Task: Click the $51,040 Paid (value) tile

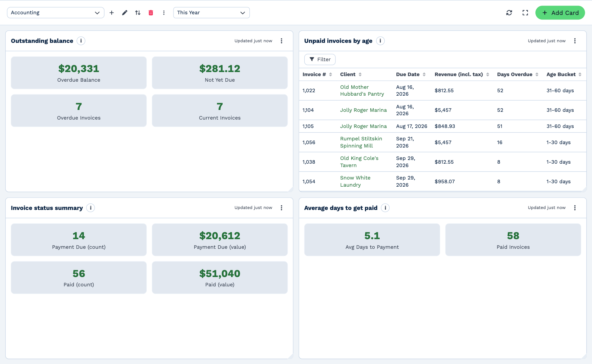Action: (220, 278)
